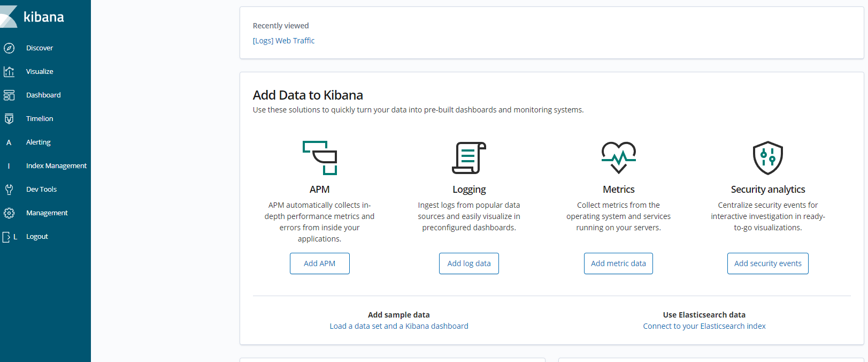This screenshot has width=868, height=362.
Task: Open Alerting from the sidebar
Action: 39,142
